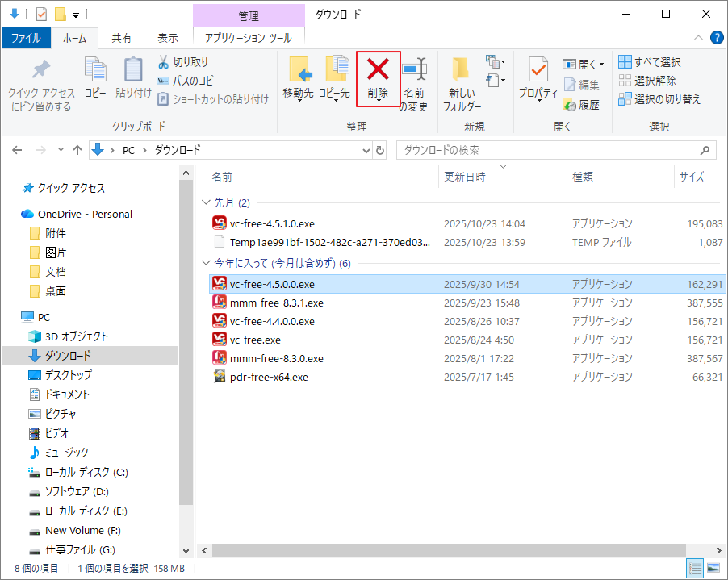The width and height of the screenshot is (728, 580).
Task: Open プロパティ (properties) icon
Action: coord(538,69)
